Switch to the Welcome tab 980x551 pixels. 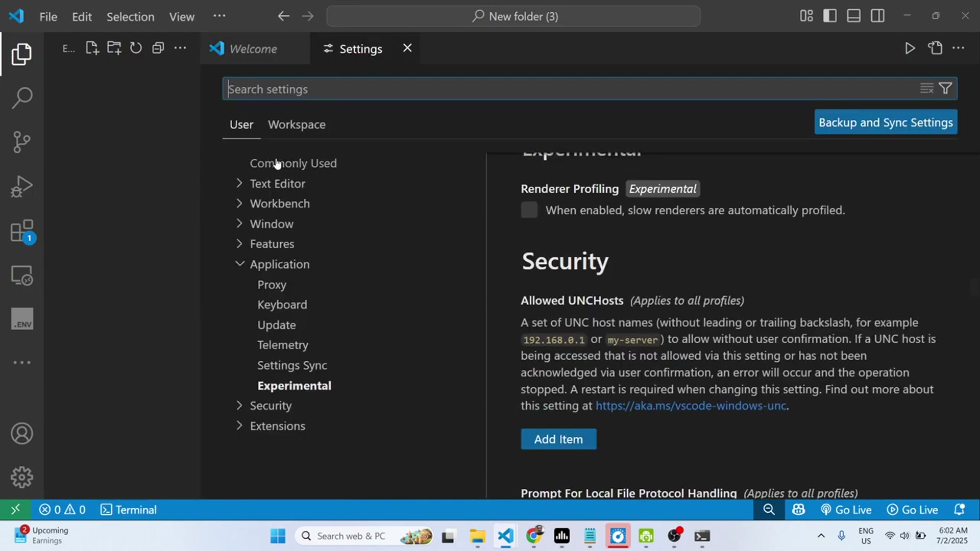[254, 48]
